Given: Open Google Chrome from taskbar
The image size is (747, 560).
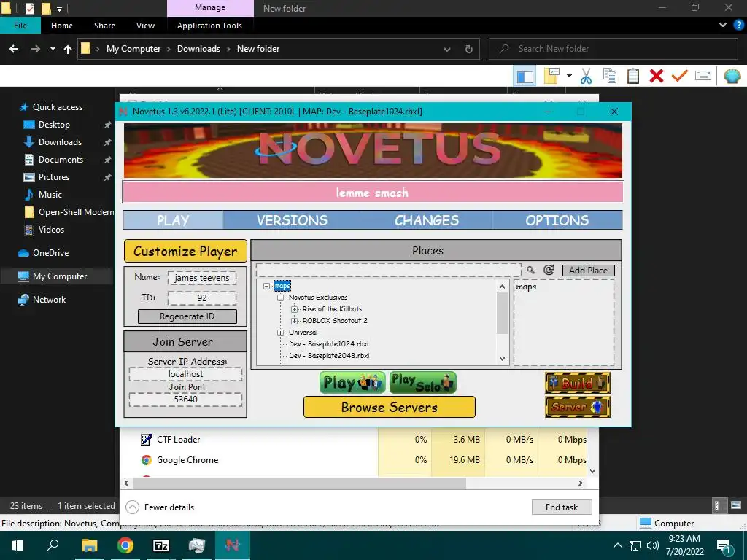Looking at the screenshot, I should [x=125, y=545].
